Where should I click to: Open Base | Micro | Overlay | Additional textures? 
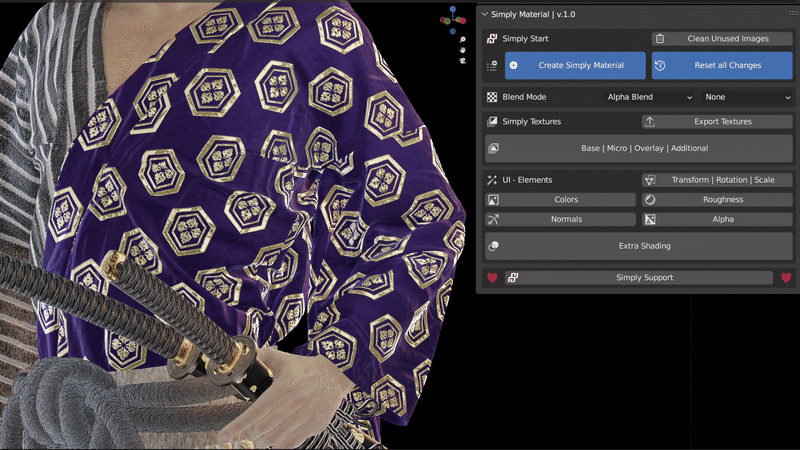click(x=643, y=149)
